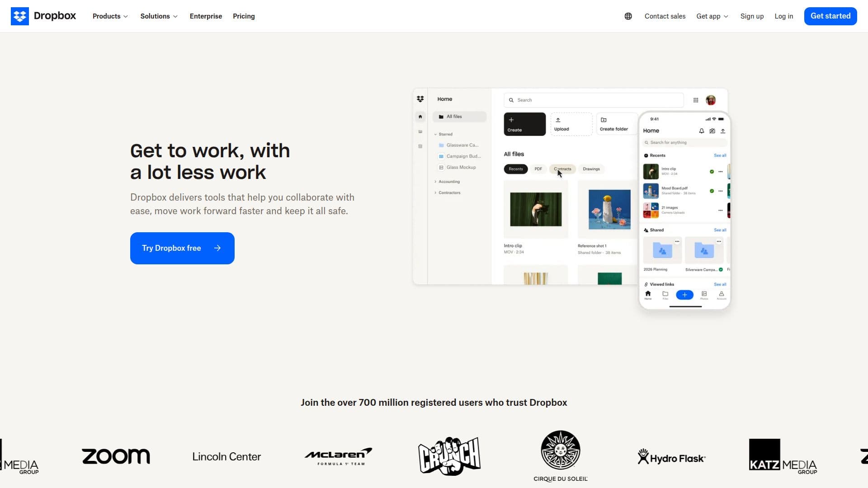Tap the phone Home tab icon
868x488 pixels.
[x=648, y=295]
